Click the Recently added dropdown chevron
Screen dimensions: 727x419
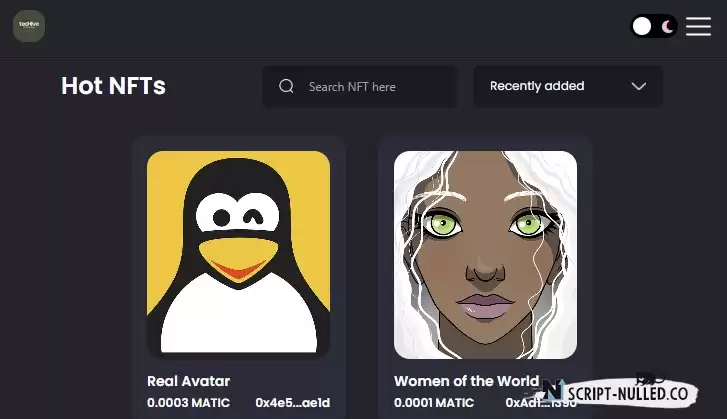pos(638,87)
